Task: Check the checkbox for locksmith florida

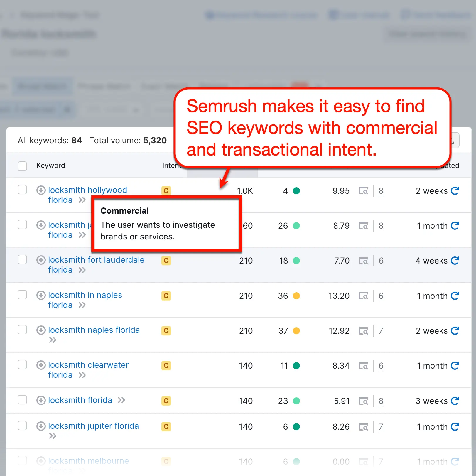Action: [x=22, y=400]
